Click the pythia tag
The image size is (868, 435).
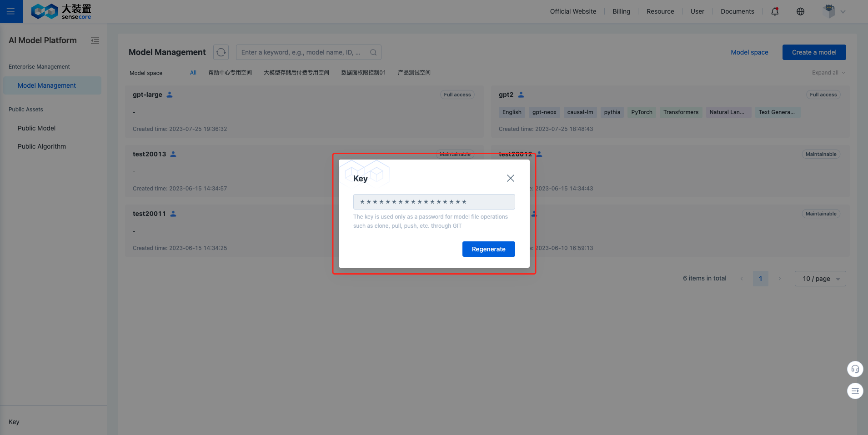612,112
